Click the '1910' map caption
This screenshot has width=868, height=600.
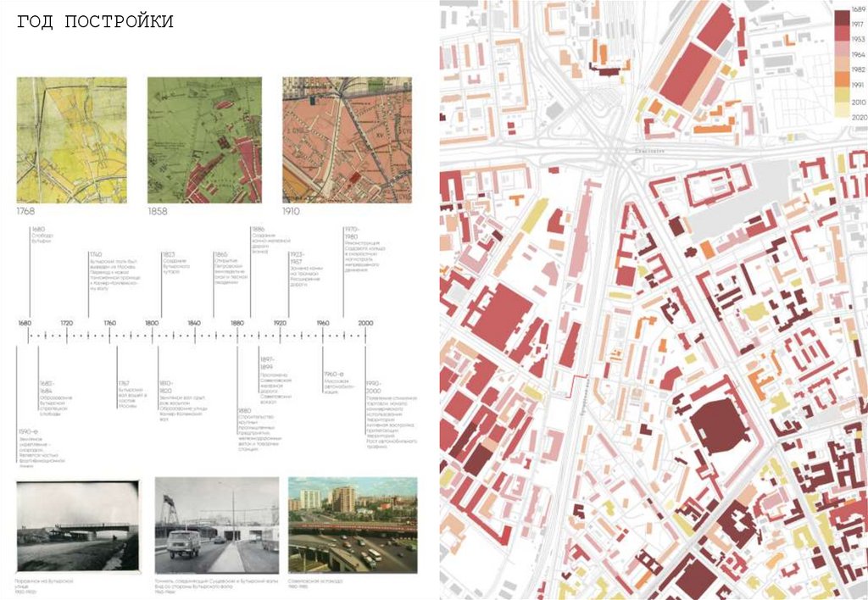point(292,211)
